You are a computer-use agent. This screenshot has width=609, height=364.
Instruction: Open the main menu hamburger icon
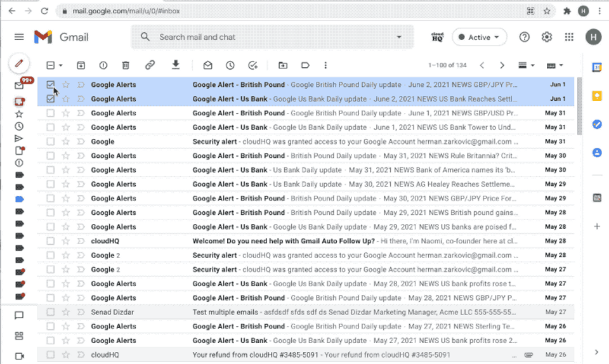(x=19, y=37)
